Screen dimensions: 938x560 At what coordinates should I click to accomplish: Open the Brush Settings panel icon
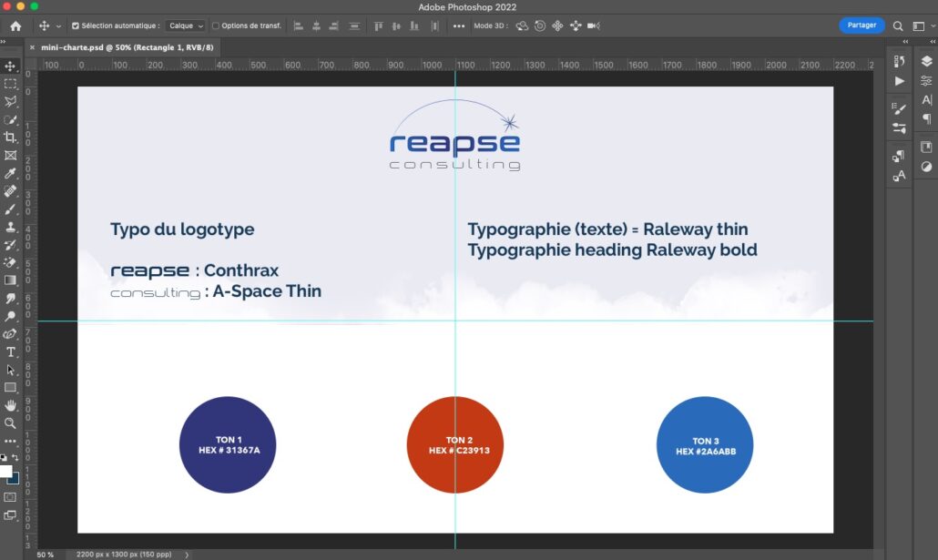[x=899, y=107]
